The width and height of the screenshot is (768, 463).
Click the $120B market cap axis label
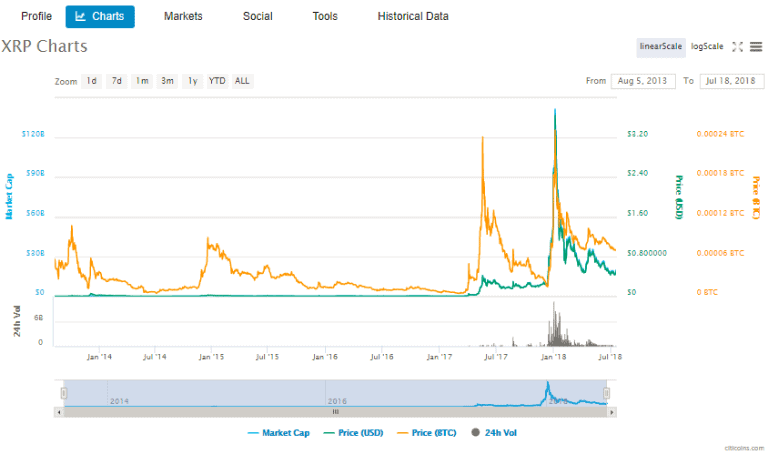[33, 134]
